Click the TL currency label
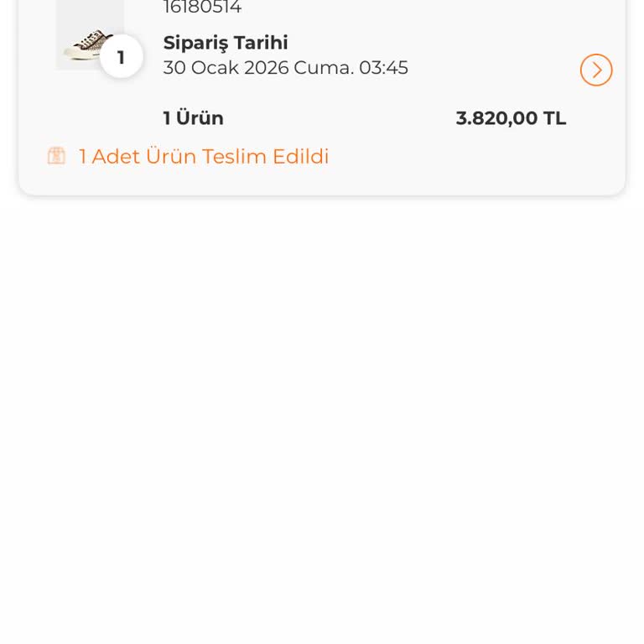Viewport: 644px width, 644px height. (555, 118)
